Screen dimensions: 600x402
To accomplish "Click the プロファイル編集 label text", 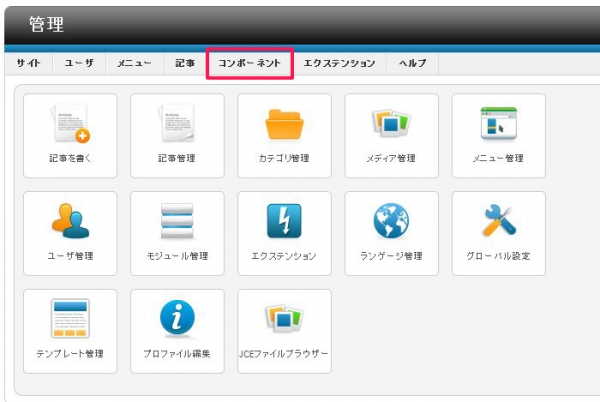I will [177, 353].
